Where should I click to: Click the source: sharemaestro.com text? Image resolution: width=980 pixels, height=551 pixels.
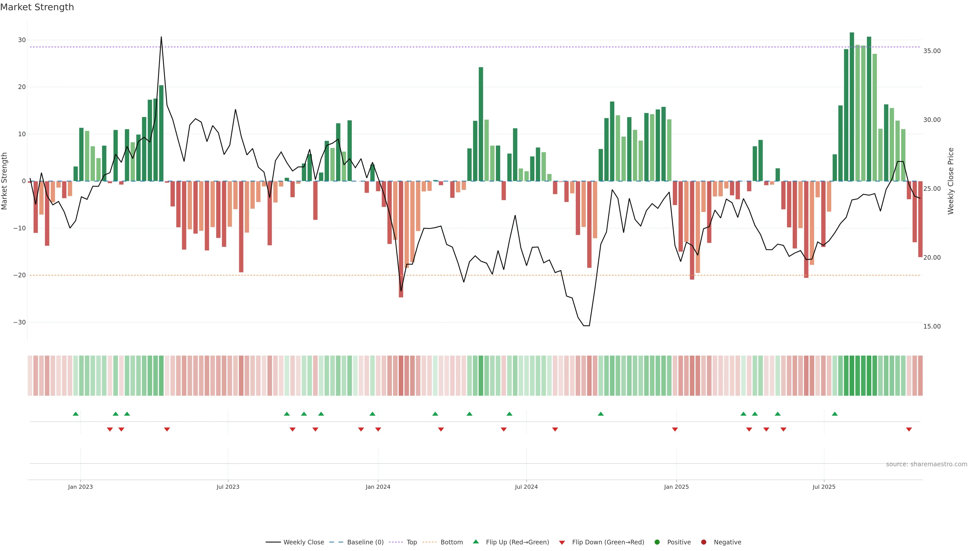coord(926,464)
